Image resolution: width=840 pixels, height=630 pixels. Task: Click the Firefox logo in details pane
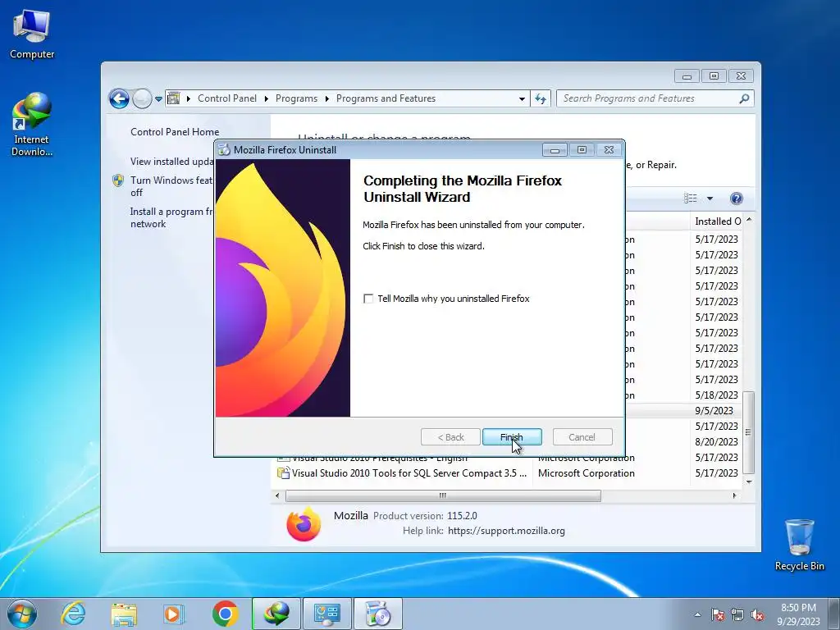point(304,523)
